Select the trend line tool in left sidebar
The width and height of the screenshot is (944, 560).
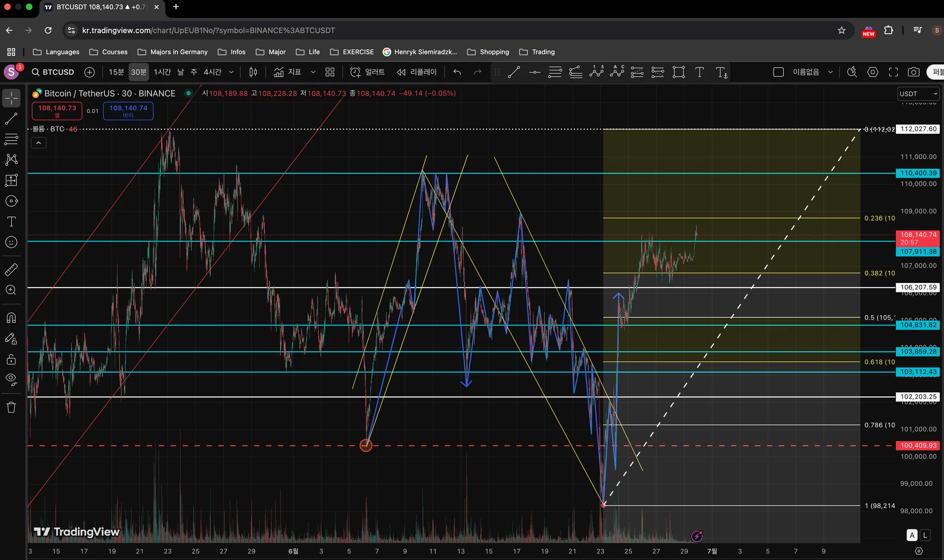[11, 119]
